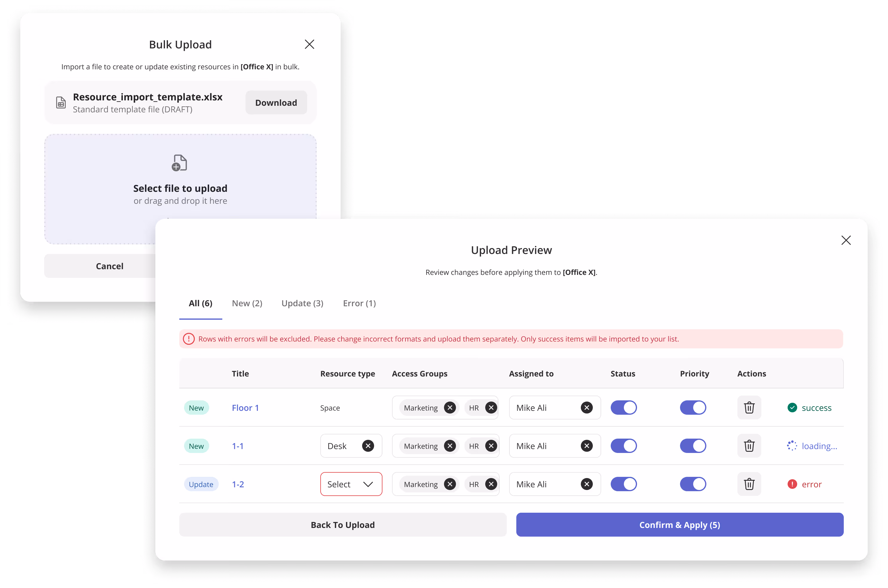The height and width of the screenshot is (588, 888).
Task: Click the Priority column header
Action: click(x=694, y=373)
